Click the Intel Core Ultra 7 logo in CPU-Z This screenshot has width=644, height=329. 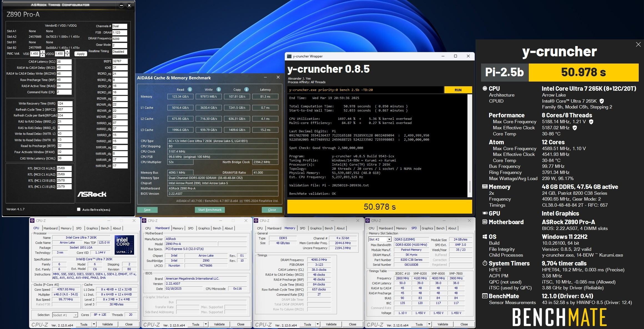tap(124, 245)
